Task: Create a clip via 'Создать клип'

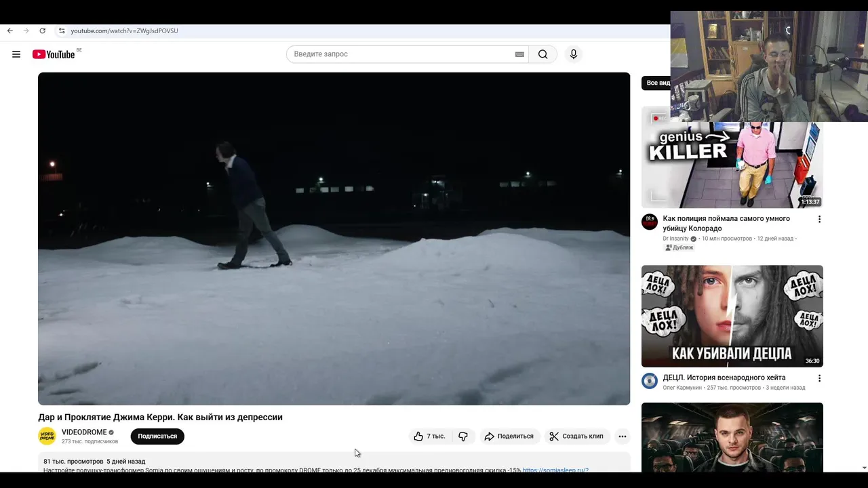Action: pos(576,436)
